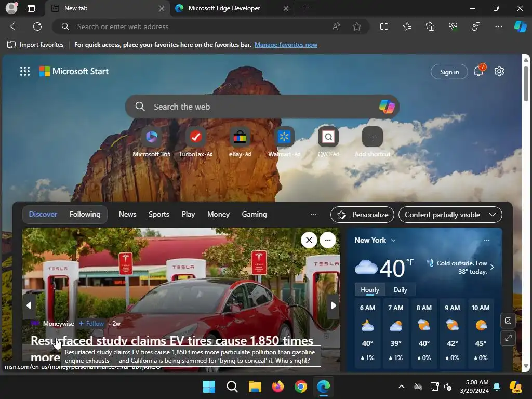Screen dimensions: 532x399
Task: Open the Collections icon
Action: point(430,26)
